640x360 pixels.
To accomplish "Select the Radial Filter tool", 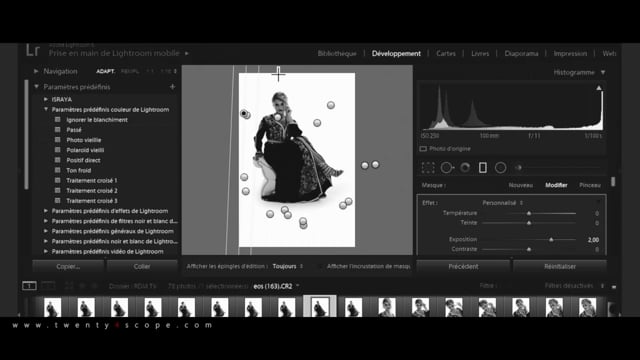I will click(501, 168).
